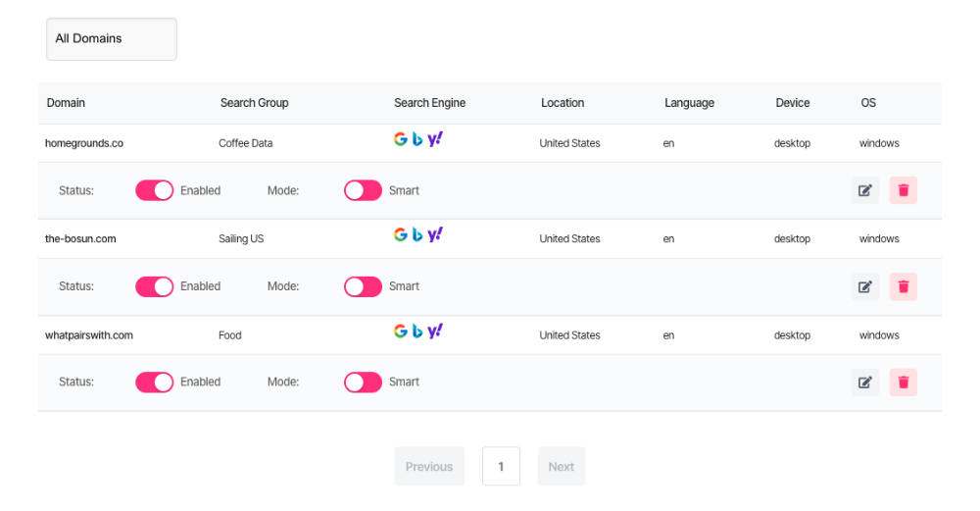The image size is (980, 511).
Task: Toggle Smart mode for homegrounds.co
Action: 363,190
